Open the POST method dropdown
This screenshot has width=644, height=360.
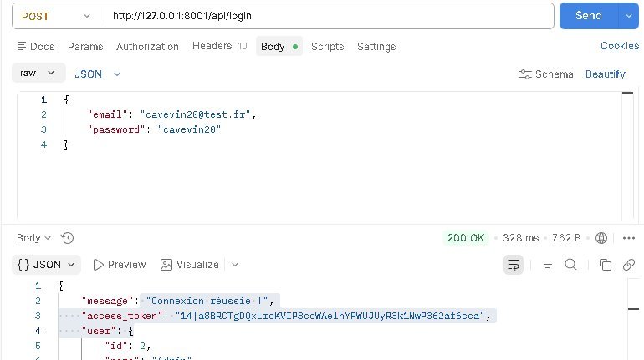click(x=55, y=16)
